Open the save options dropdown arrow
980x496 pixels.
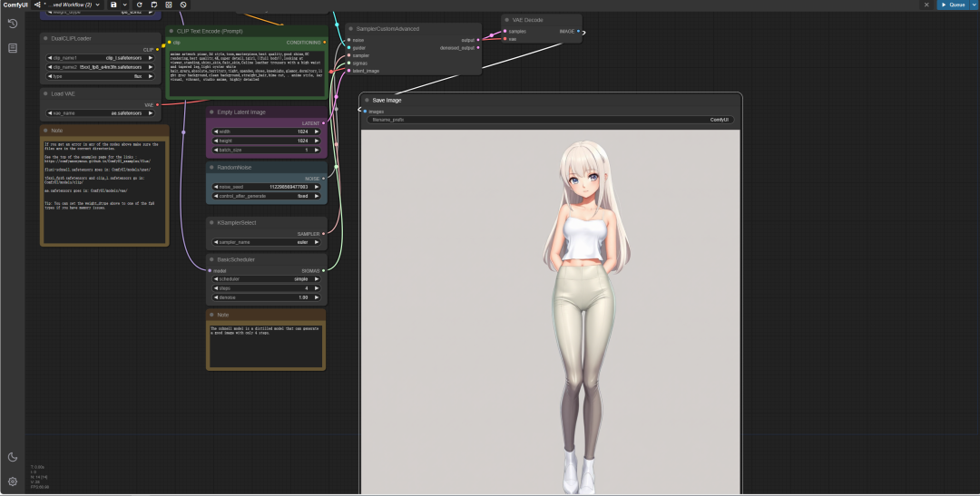125,5
